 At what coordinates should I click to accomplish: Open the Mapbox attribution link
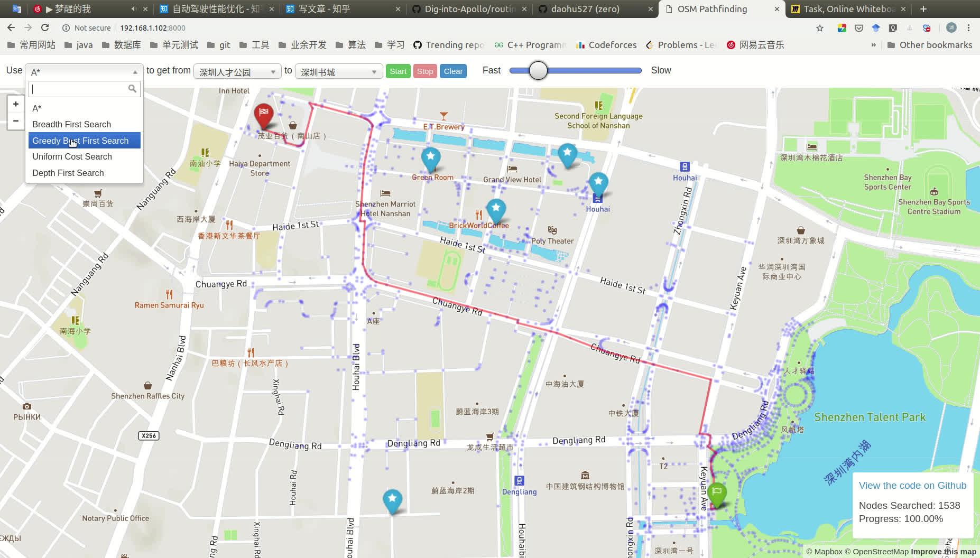point(825,552)
